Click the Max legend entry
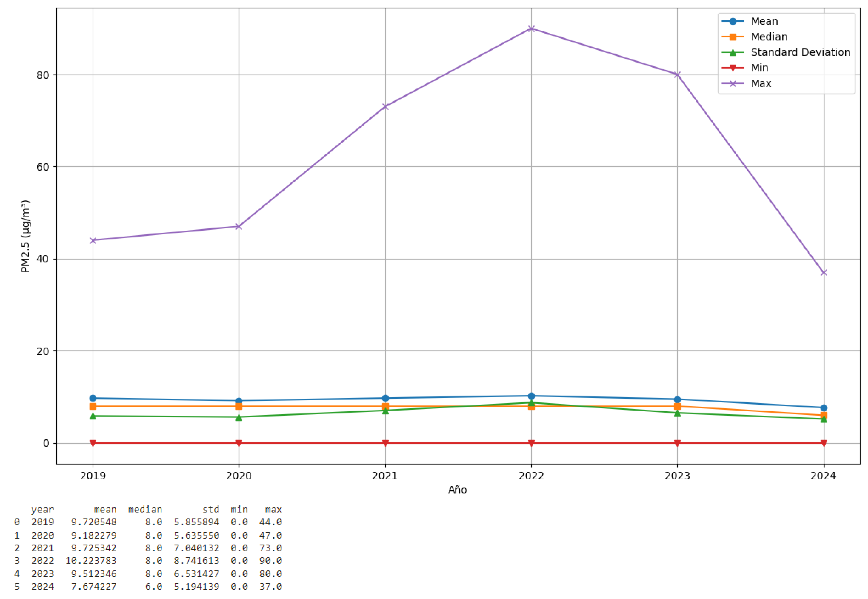Image resolution: width=868 pixels, height=599 pixels. (746, 83)
